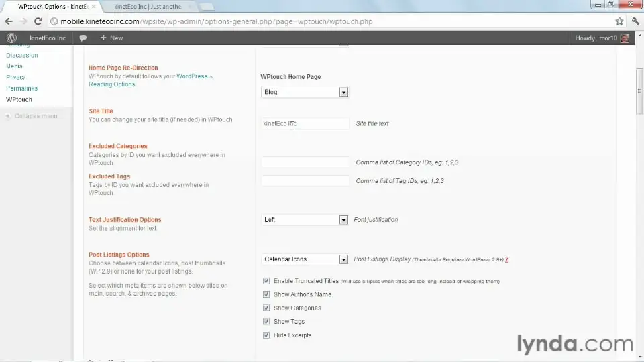This screenshot has height=362, width=644.
Task: Open Calendar Icons post listings dropdown
Action: pyautogui.click(x=305, y=259)
